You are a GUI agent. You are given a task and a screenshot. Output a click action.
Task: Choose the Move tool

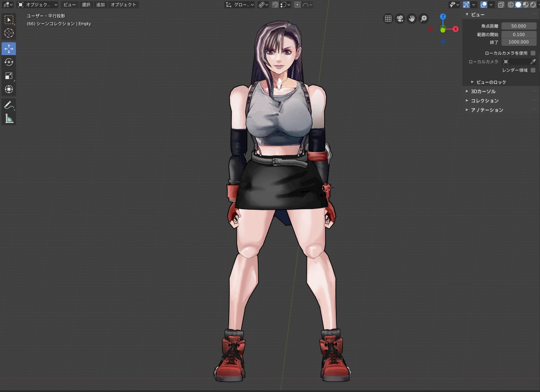coord(9,48)
